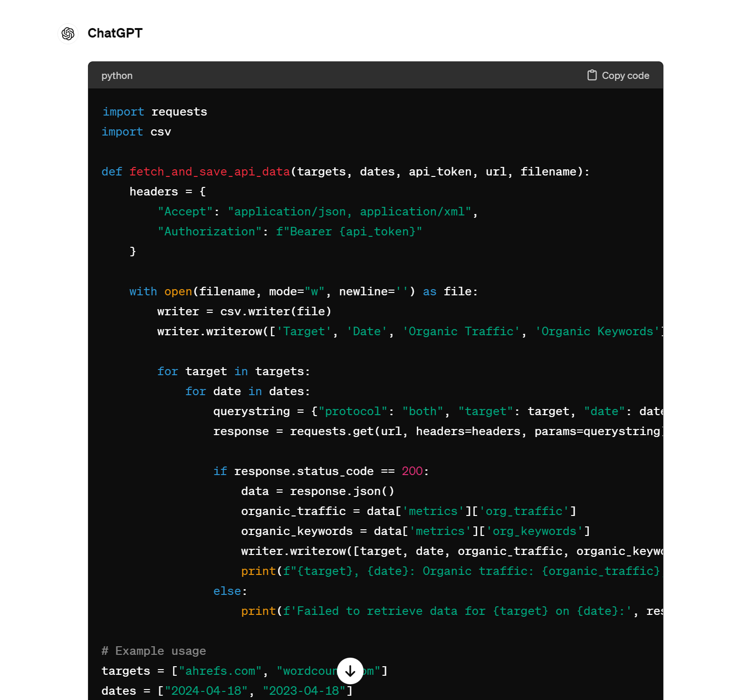Click the 'import requests' code line
The height and width of the screenshot is (700, 749).
[155, 112]
